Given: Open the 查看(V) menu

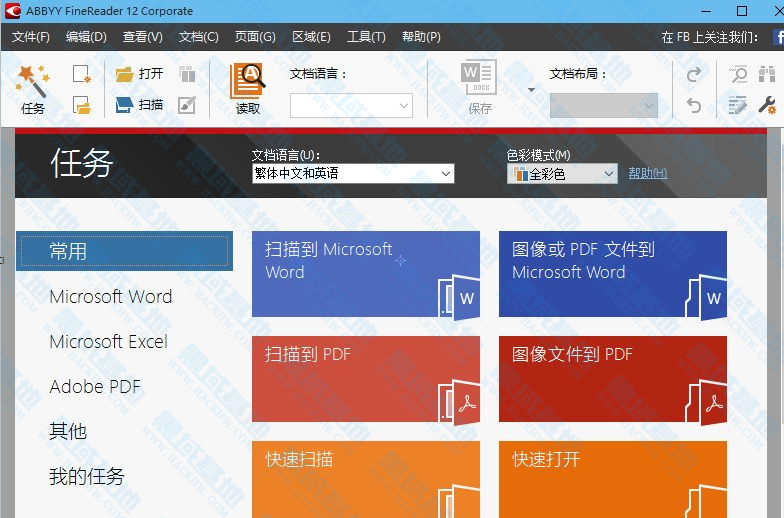Looking at the screenshot, I should (142, 37).
